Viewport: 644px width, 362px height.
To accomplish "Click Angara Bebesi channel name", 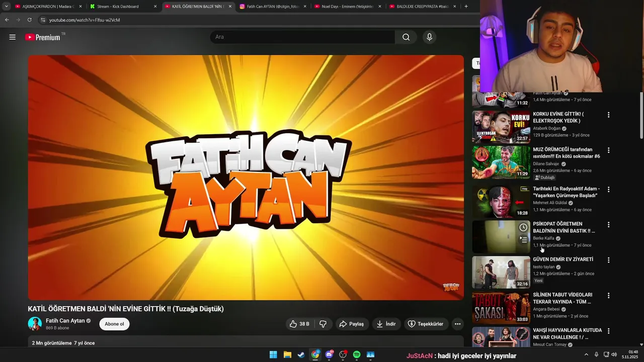I will [546, 309].
